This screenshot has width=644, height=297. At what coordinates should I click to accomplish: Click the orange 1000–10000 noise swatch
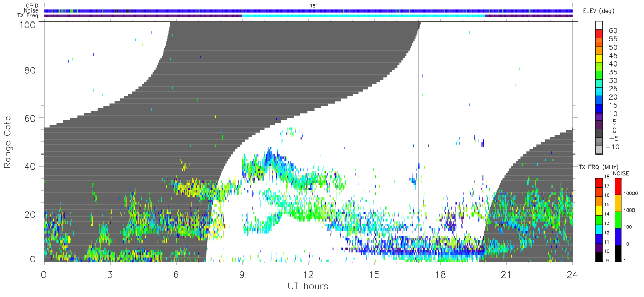click(x=618, y=203)
